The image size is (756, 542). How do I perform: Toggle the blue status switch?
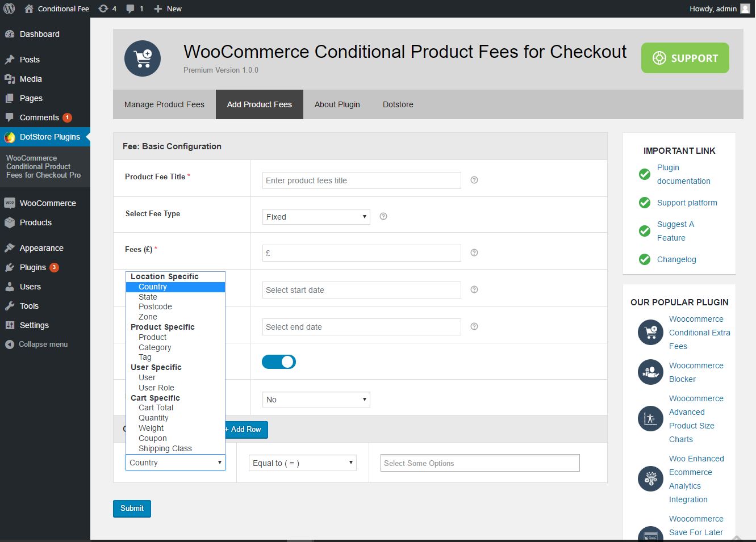click(279, 362)
